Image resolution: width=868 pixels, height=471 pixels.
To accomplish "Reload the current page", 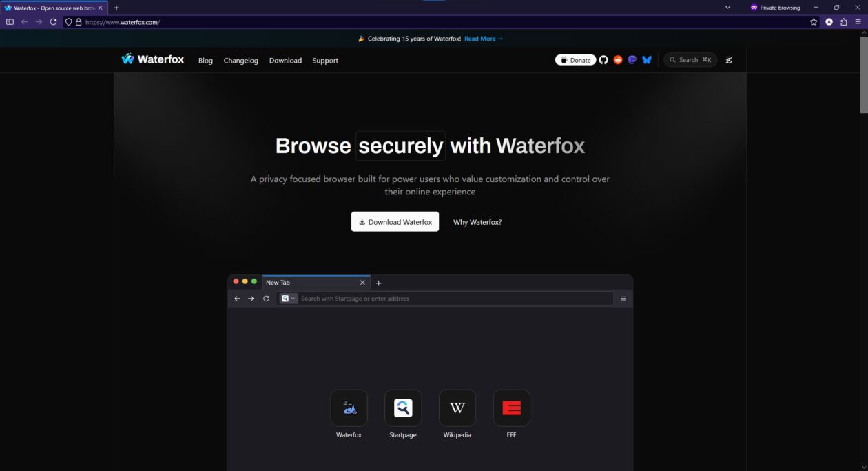I will pos(53,22).
